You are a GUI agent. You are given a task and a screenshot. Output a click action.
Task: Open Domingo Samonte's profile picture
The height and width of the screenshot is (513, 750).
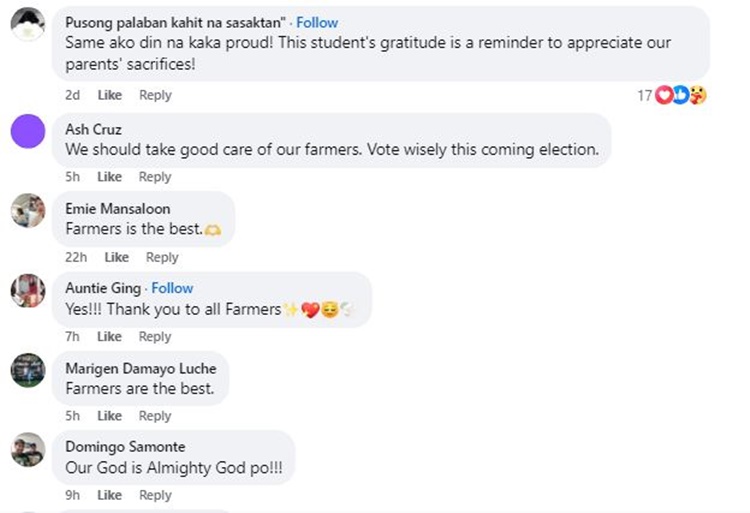coord(28,450)
